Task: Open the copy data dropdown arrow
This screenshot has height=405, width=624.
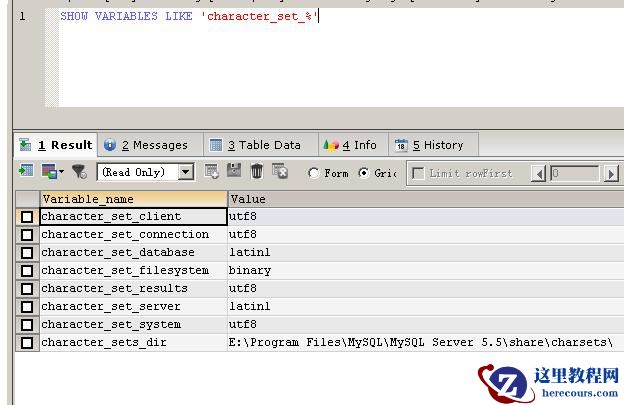Action: pos(61,171)
